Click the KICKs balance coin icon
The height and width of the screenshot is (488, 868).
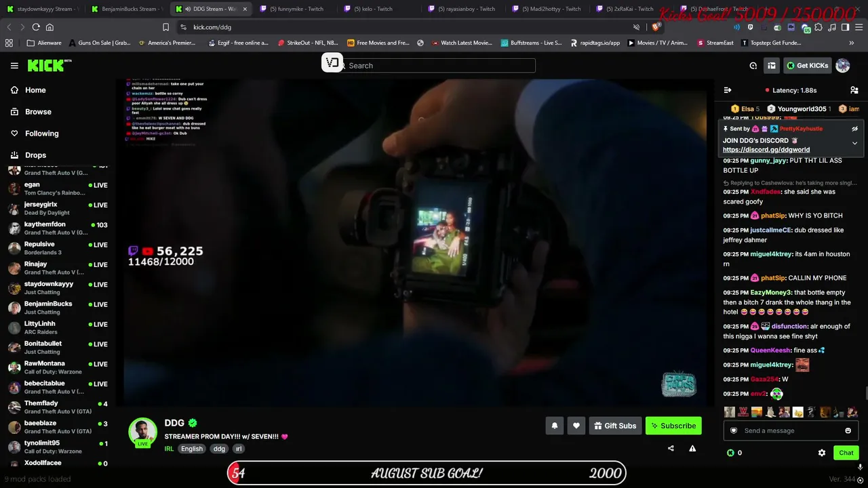(730, 453)
